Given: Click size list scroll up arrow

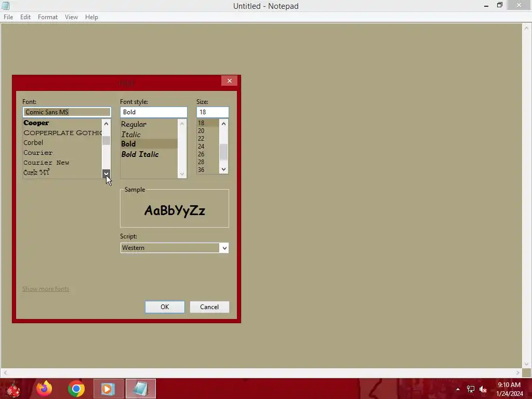Looking at the screenshot, I should 223,124.
